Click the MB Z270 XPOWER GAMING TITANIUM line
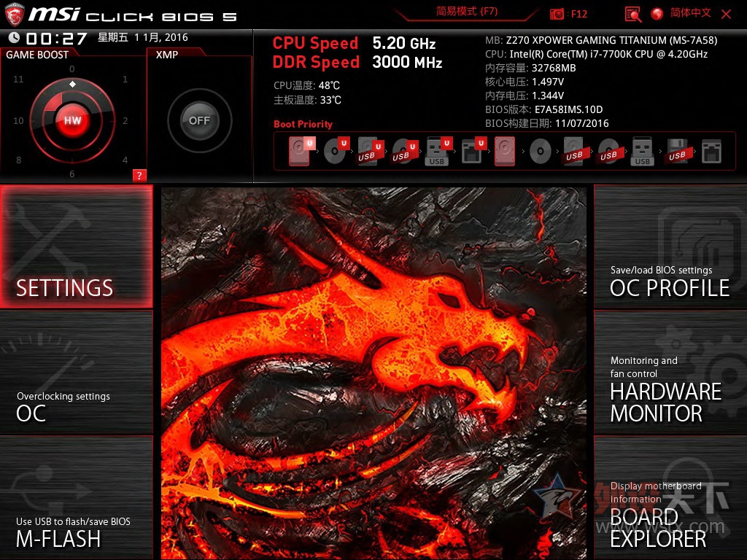This screenshot has height=560, width=747. 601,41
